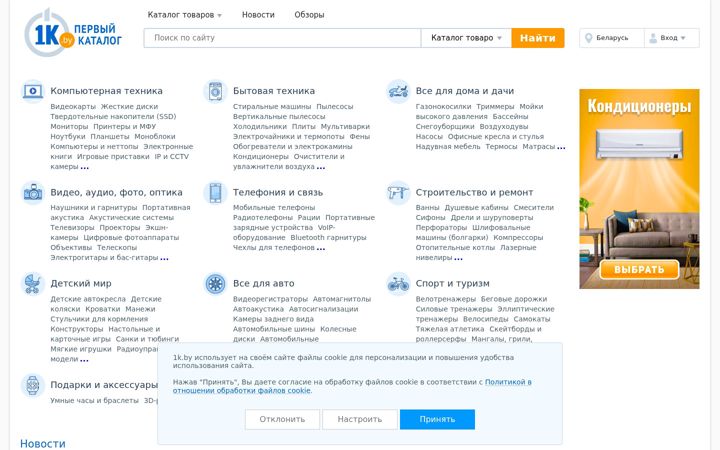Viewport: 720px width, 450px height.
Task: Open Строительство и ремонт heading
Action: (x=474, y=192)
